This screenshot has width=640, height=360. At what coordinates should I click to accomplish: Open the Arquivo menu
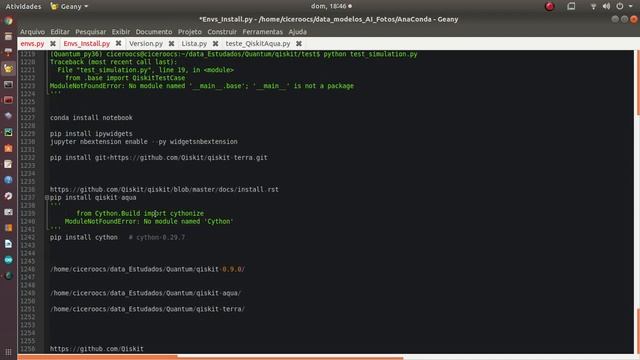tap(32, 31)
